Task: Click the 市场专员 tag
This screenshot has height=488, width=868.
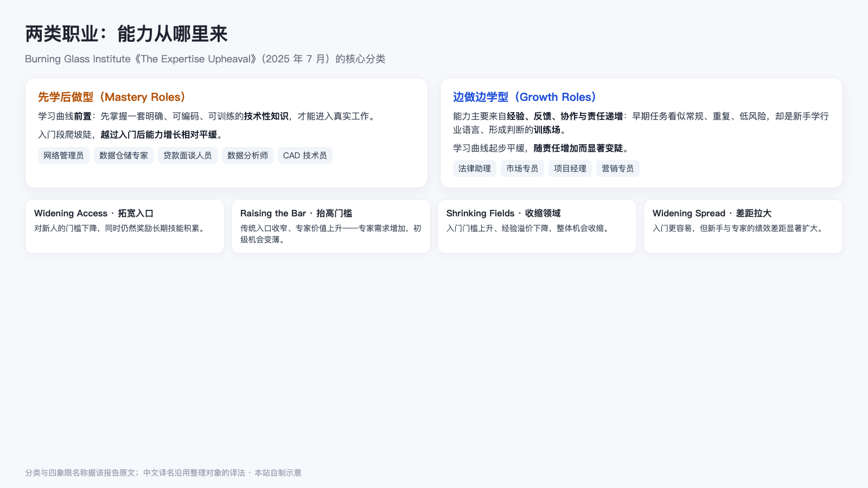Action: [522, 169]
